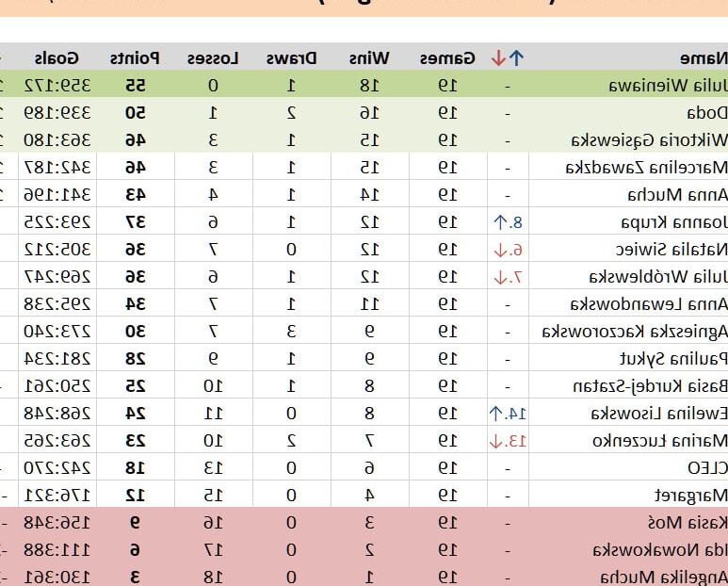Screen dimensions: 728x586
Task: Select the name Julia Wieniawa
Action: [x=668, y=86]
